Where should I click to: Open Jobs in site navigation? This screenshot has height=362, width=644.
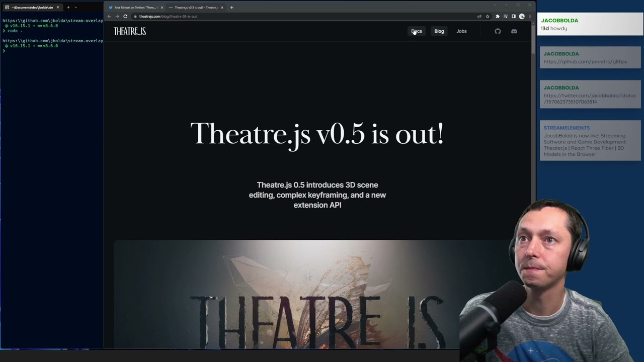point(461,31)
